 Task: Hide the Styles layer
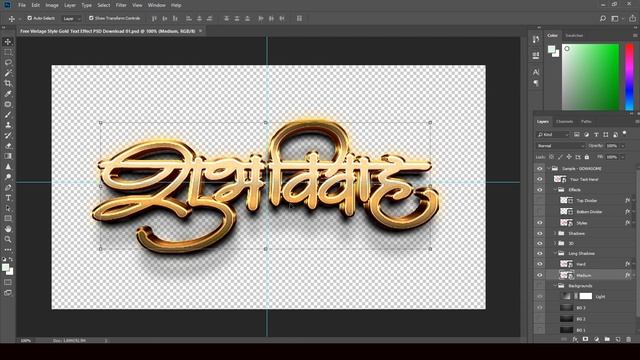click(540, 223)
